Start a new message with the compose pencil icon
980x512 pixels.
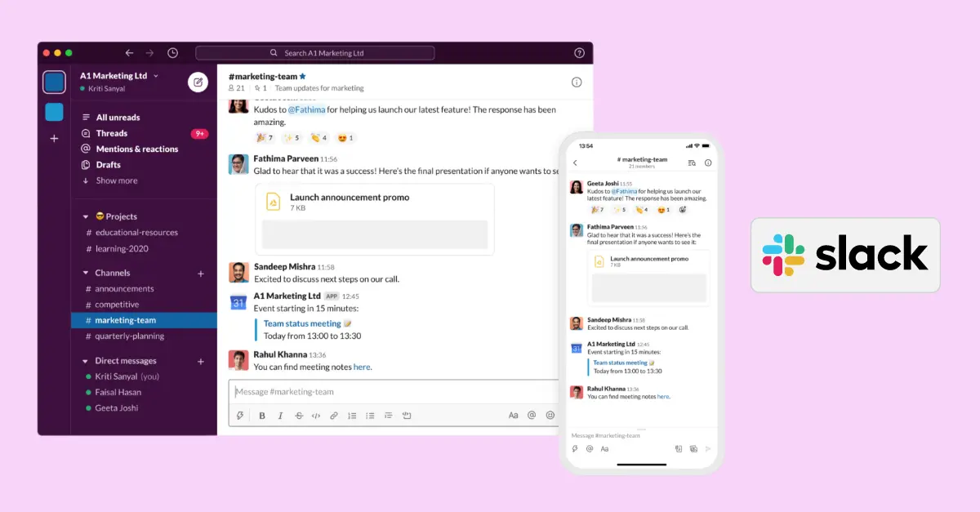pyautogui.click(x=198, y=82)
